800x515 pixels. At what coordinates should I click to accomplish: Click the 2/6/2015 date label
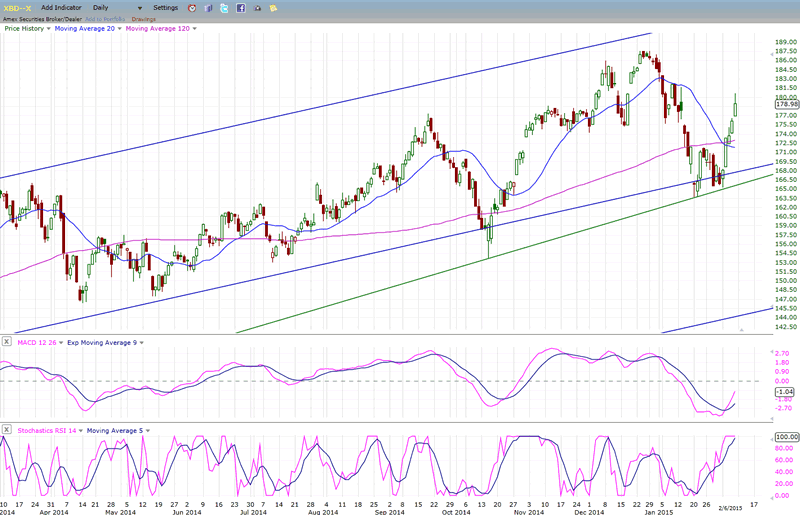[731, 508]
